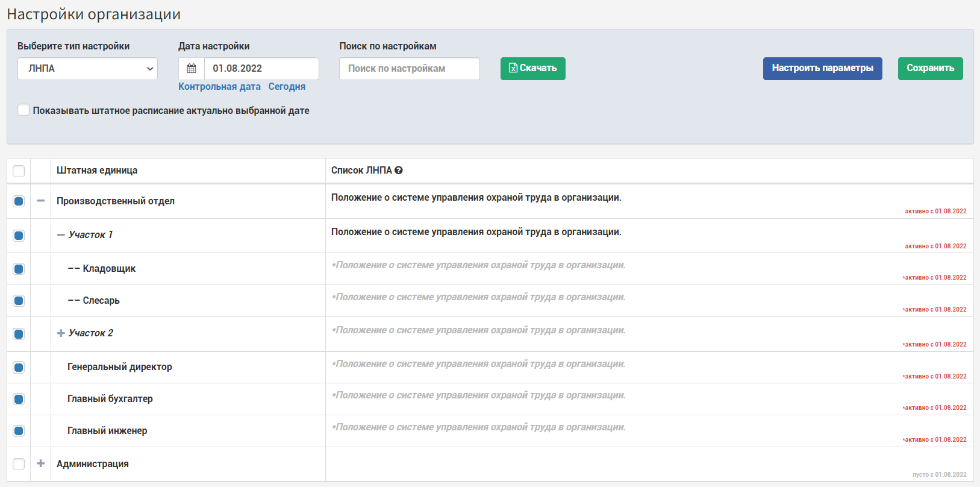
Task: Click the Сегодня link
Action: click(287, 87)
